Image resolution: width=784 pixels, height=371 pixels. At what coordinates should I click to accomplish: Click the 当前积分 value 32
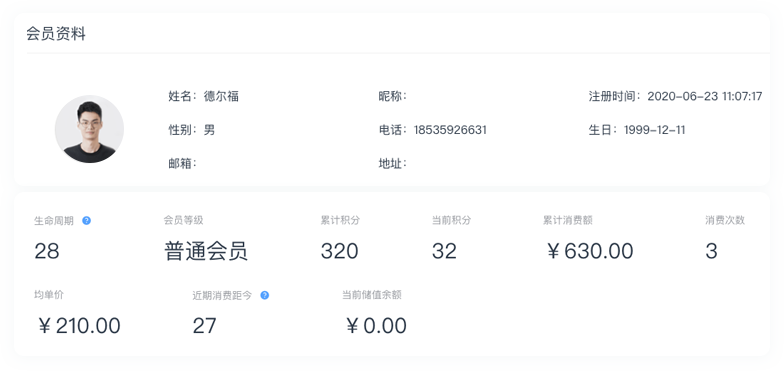click(x=444, y=251)
